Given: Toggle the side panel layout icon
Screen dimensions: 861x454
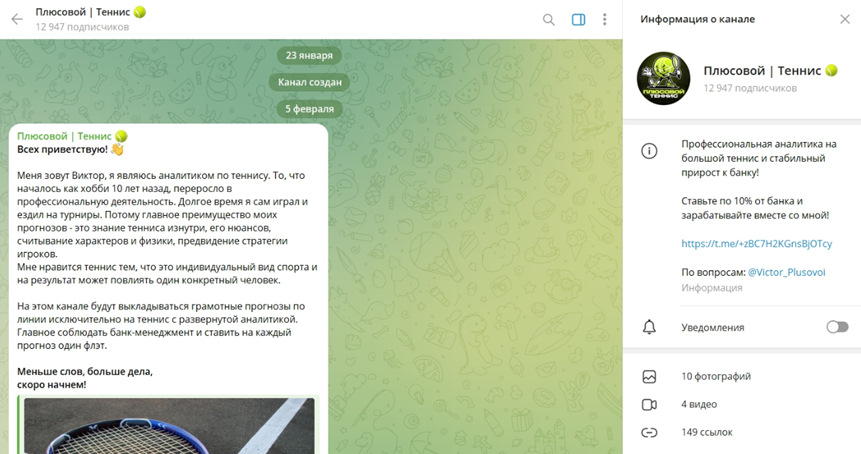Looking at the screenshot, I should pyautogui.click(x=578, y=20).
